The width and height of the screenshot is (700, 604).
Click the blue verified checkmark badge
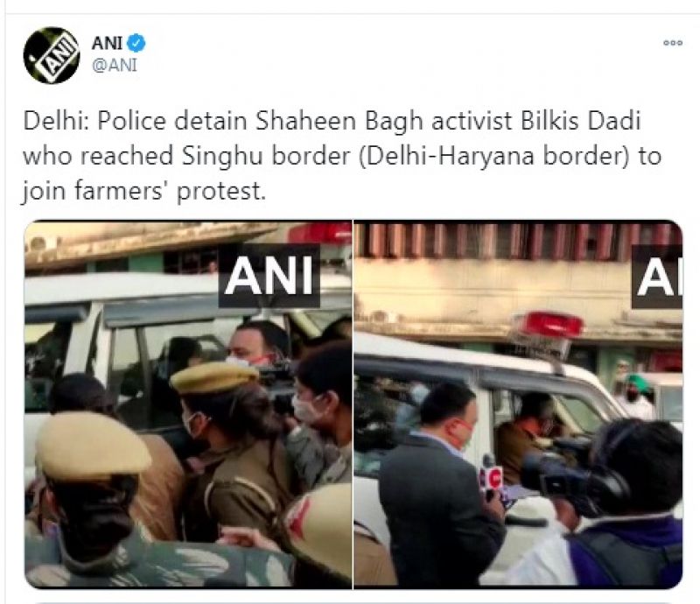(136, 44)
